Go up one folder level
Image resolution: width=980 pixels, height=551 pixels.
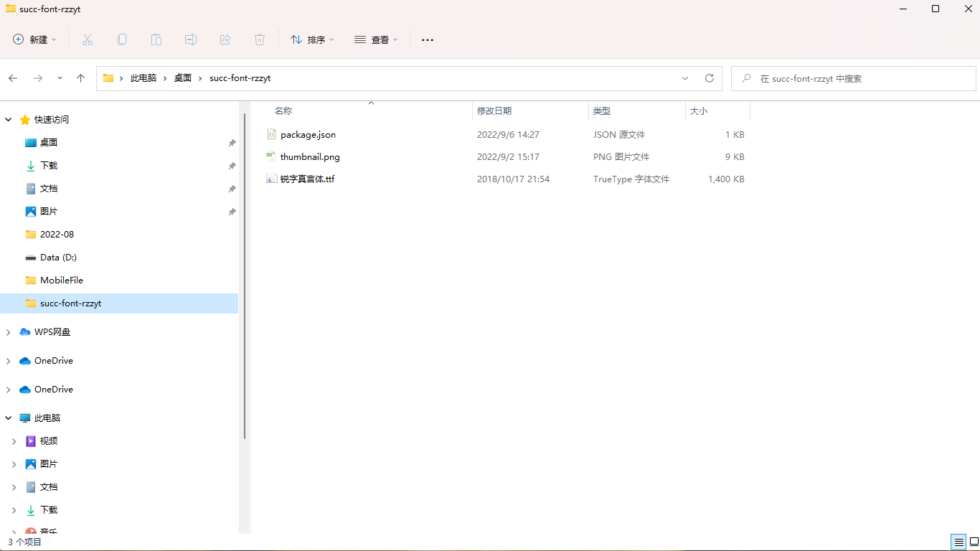(x=81, y=78)
